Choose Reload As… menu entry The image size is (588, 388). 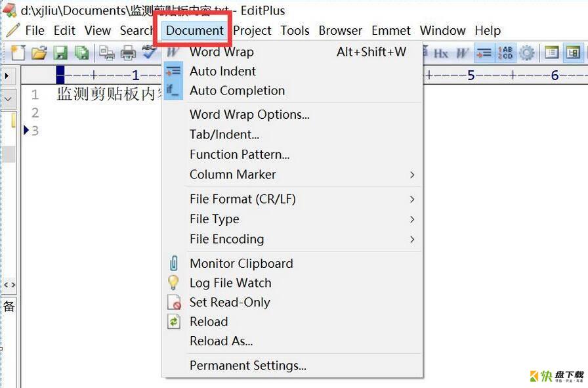[x=293, y=341]
